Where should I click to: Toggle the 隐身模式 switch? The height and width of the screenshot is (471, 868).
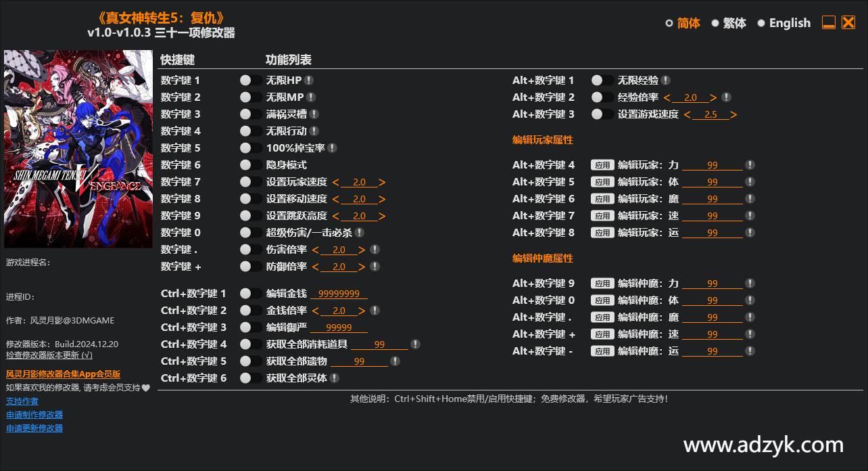[x=251, y=165]
